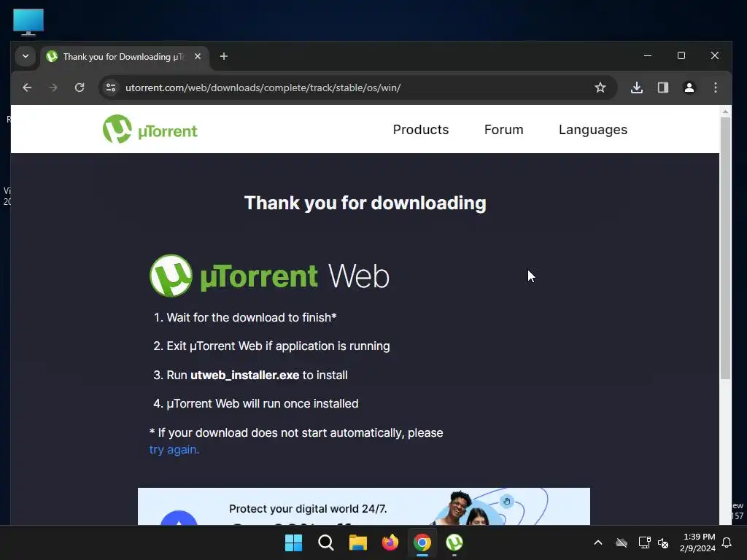Open a new tab
The width and height of the screenshot is (747, 560).
click(x=223, y=56)
